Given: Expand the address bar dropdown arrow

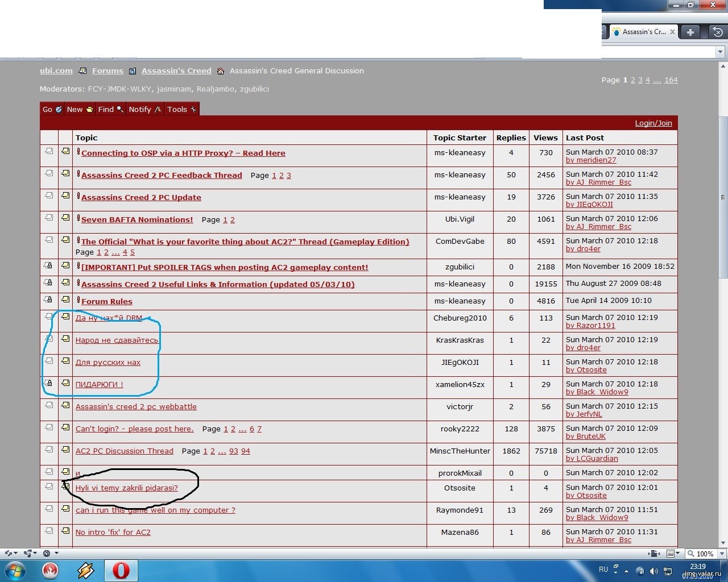Looking at the screenshot, I should [x=720, y=52].
